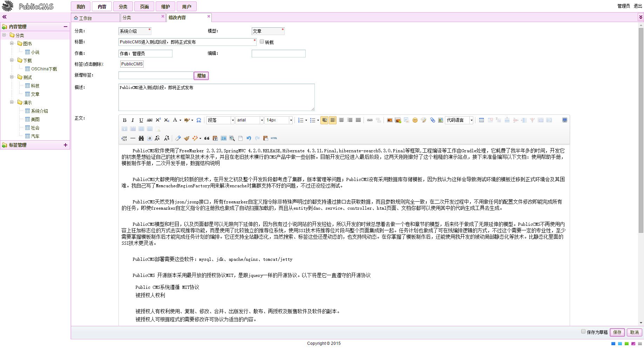Open find and replace binoculars
Viewport: 644px width, 348px height.
pyautogui.click(x=141, y=138)
